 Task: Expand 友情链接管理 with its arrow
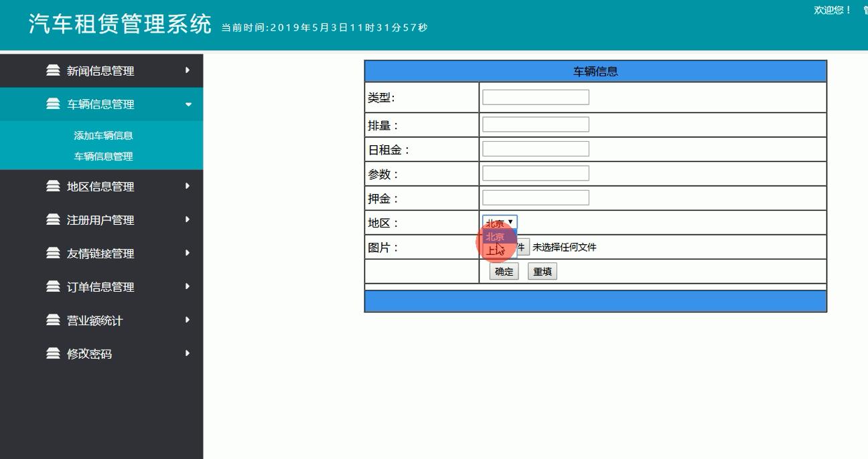click(x=188, y=252)
